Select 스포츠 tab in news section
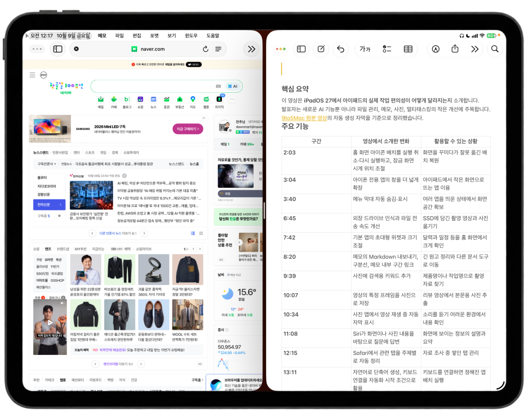 coord(90,152)
